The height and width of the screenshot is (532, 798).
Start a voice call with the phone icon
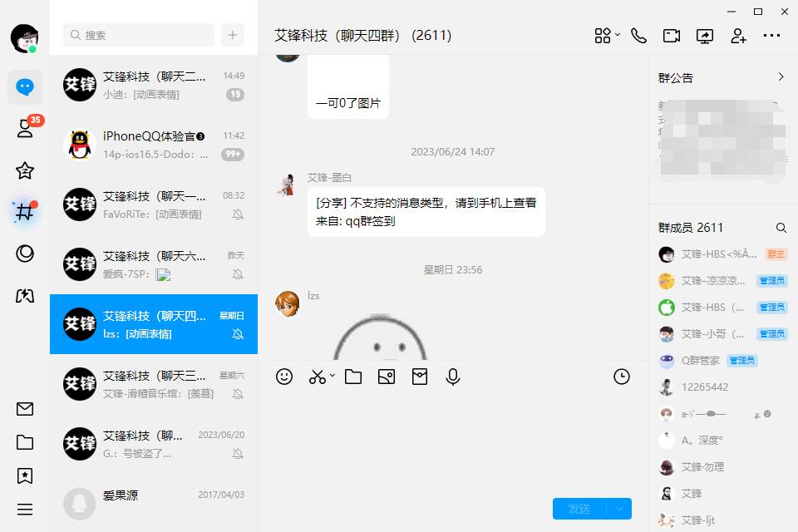638,36
